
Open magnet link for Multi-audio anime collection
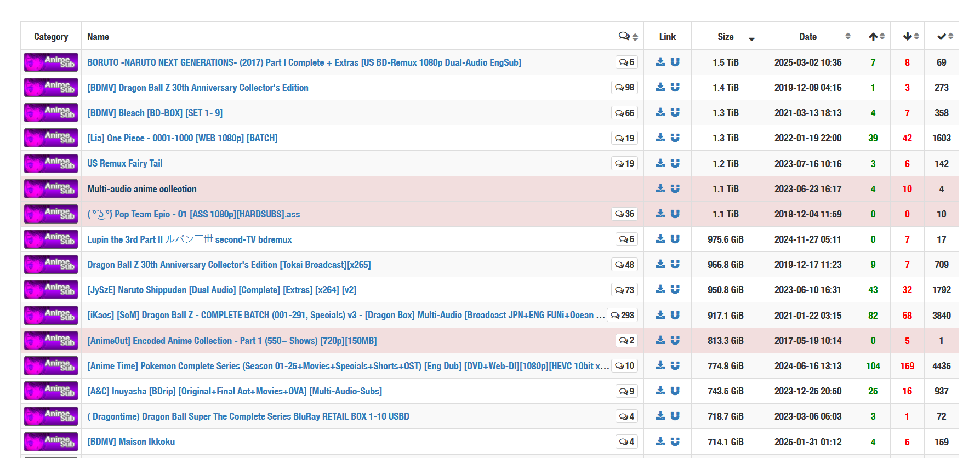[x=675, y=188]
